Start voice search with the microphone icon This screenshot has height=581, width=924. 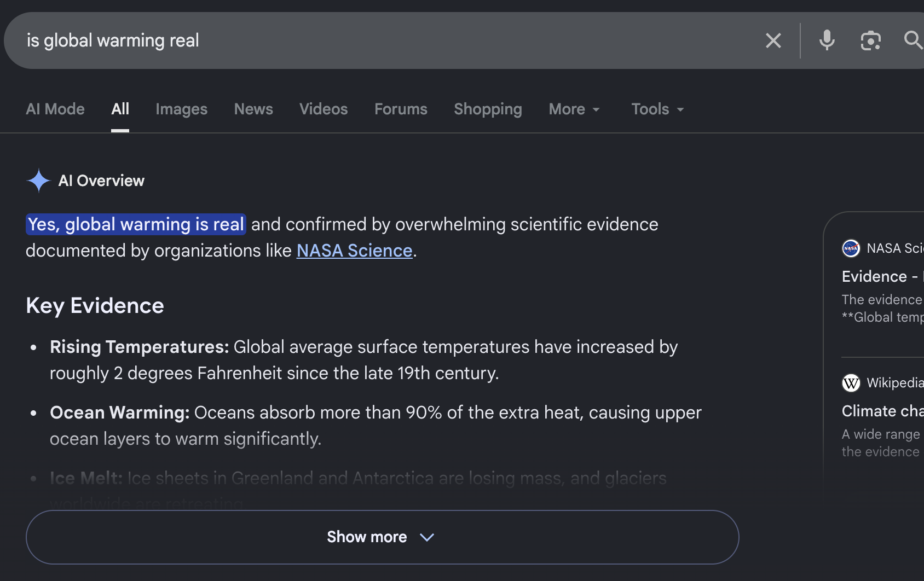click(x=827, y=40)
